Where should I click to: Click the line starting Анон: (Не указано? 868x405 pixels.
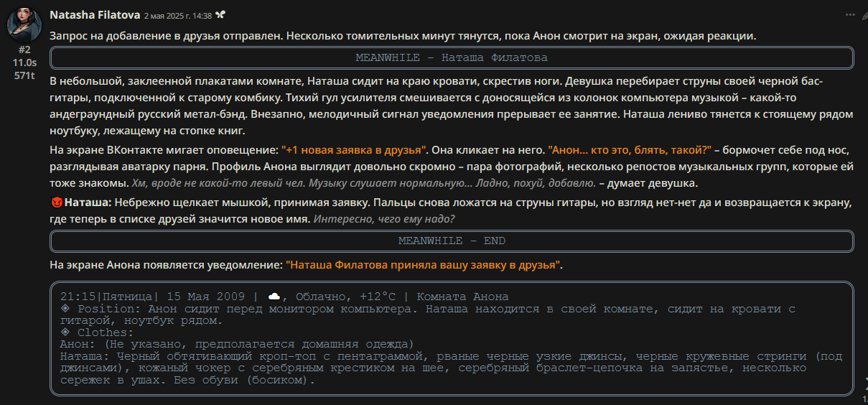coord(237,344)
